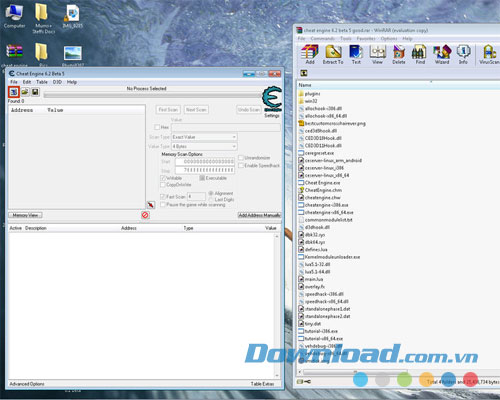Open the process list icon in Cheat Engine
Image resolution: width=500 pixels, height=400 pixels.
(14, 92)
